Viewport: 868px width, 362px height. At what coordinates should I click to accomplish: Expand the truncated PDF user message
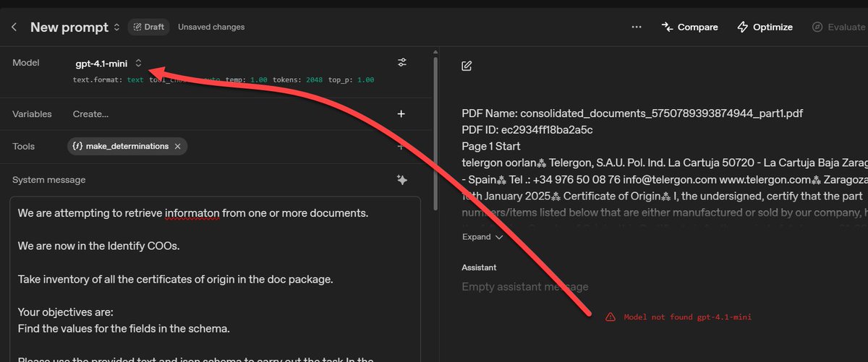point(482,237)
